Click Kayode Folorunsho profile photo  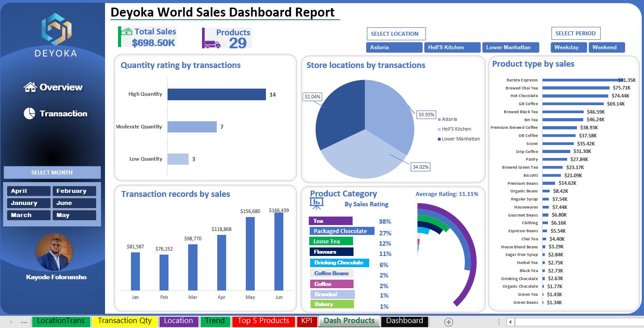coord(54,252)
